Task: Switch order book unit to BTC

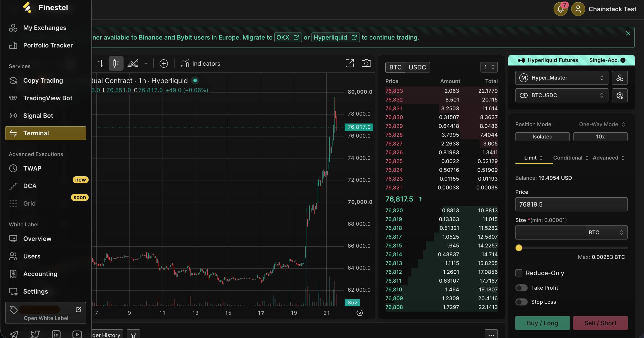Action: (395, 67)
